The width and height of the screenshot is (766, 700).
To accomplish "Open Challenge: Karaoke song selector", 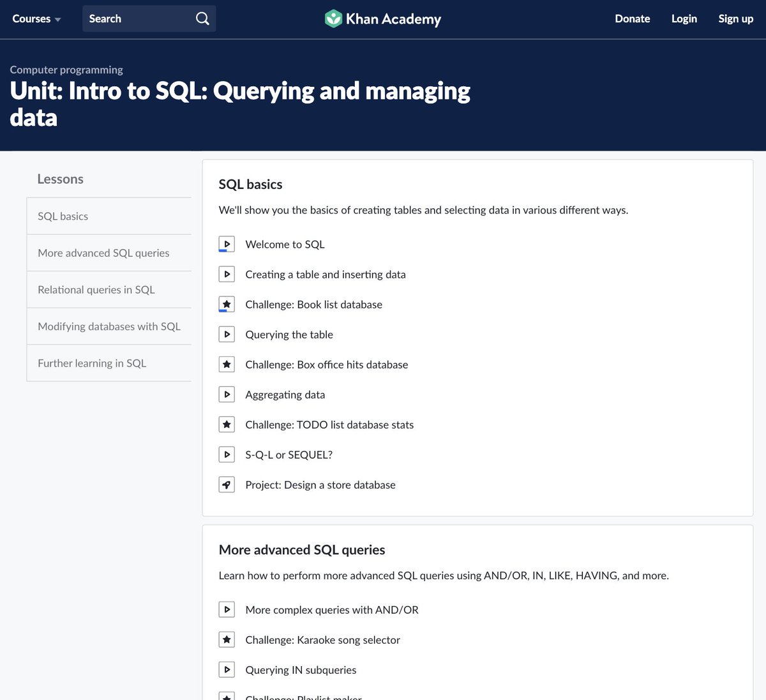I will [x=323, y=639].
